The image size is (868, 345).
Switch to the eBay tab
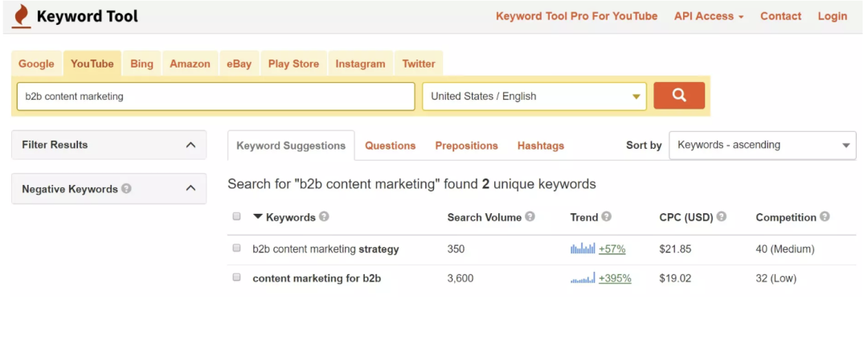(x=240, y=64)
